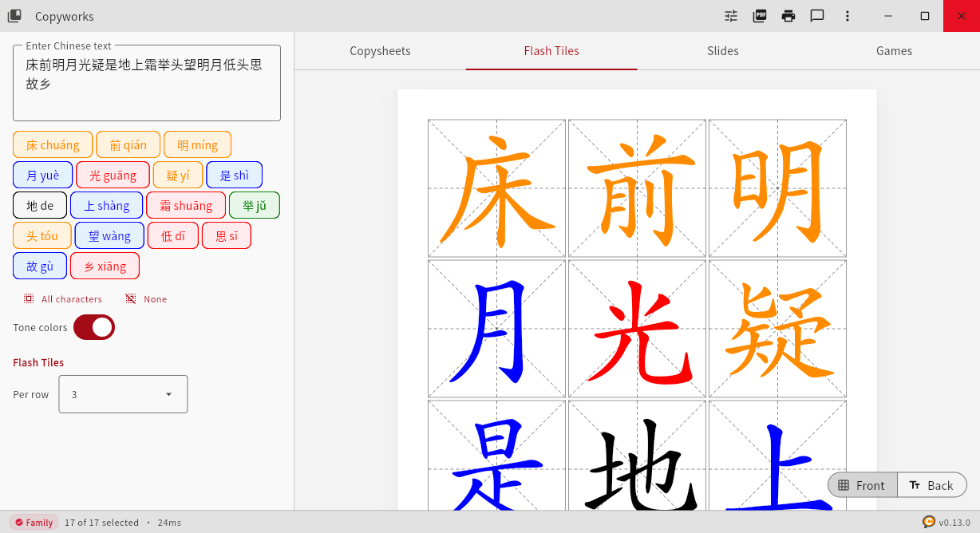980x533 pixels.
Task: Print the flash tiles
Action: point(788,16)
